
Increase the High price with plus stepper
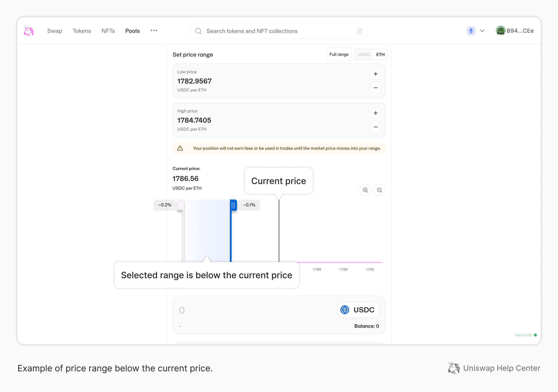(375, 113)
